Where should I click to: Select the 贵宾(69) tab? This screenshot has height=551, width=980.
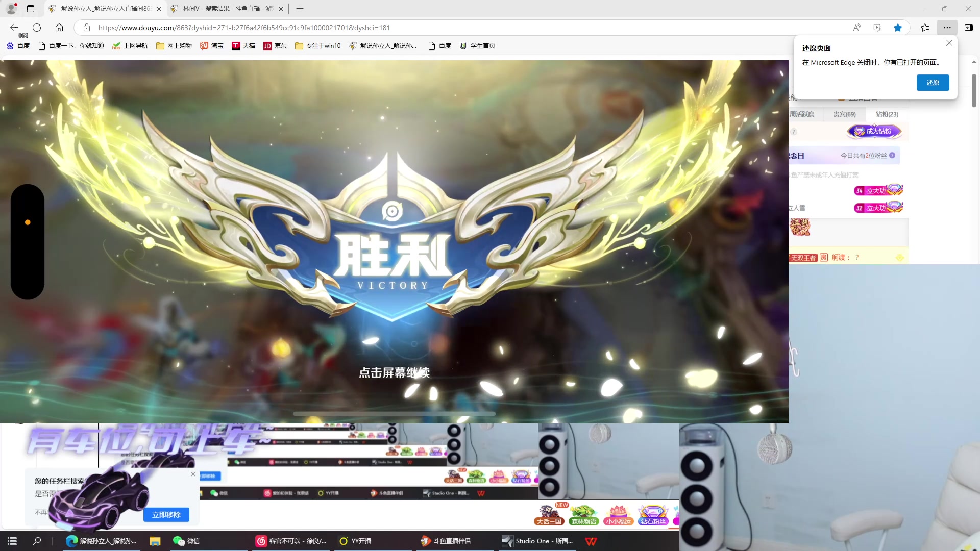(844, 114)
